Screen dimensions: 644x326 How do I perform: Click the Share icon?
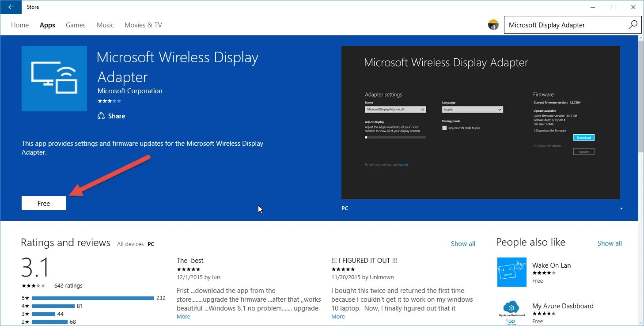click(x=102, y=116)
